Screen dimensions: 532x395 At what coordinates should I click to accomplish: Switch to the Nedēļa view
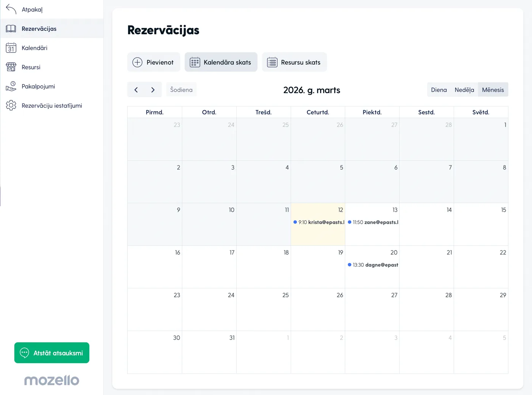(464, 90)
